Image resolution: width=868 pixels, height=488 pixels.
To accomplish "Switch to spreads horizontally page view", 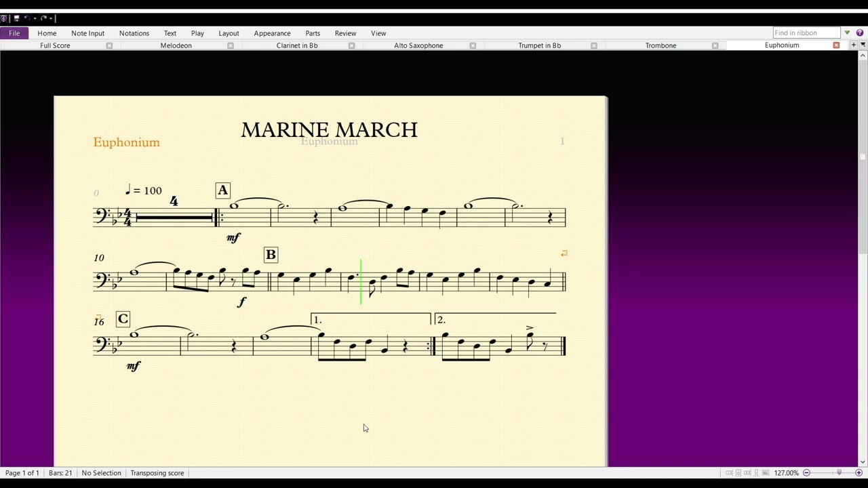I will [x=729, y=473].
